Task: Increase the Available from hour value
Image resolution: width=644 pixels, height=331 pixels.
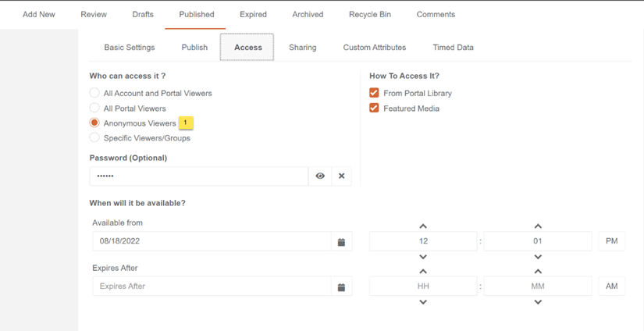Action: [423, 226]
